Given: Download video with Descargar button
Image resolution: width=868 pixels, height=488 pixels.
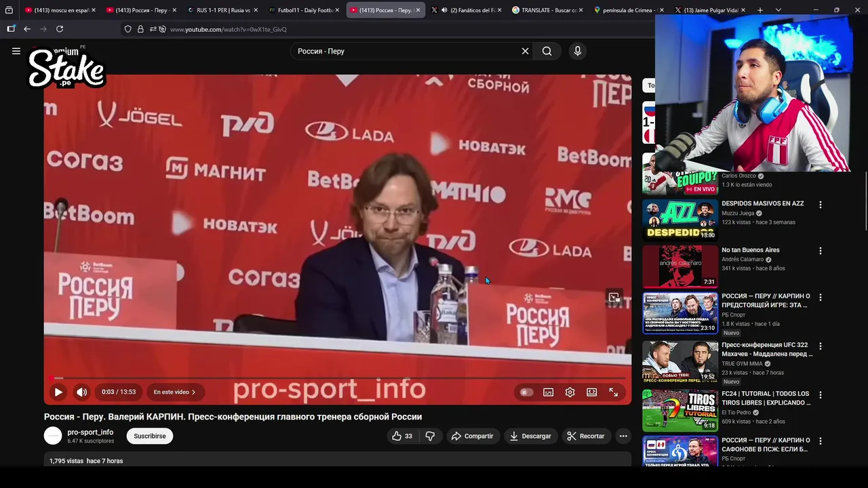Looking at the screenshot, I should coord(530,436).
